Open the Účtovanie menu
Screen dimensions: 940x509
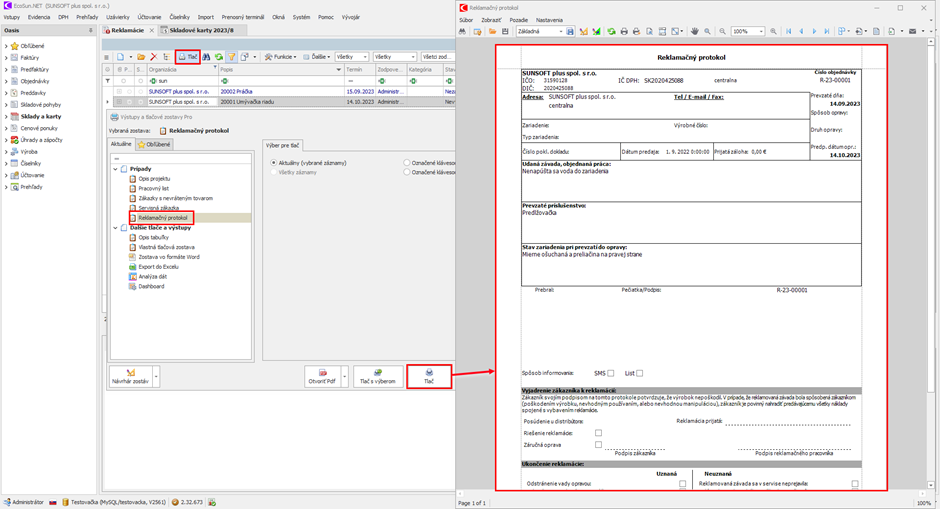(148, 17)
